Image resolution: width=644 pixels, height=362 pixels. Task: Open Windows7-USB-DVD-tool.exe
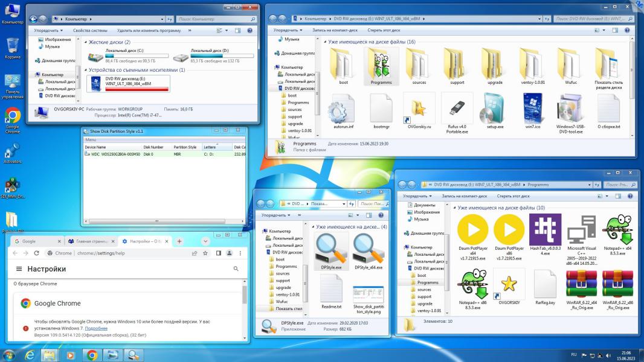click(570, 113)
